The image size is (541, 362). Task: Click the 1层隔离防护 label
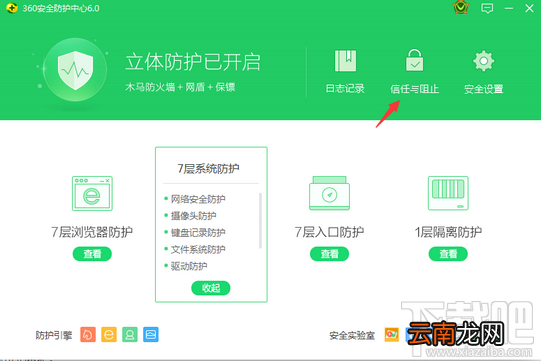tap(448, 232)
